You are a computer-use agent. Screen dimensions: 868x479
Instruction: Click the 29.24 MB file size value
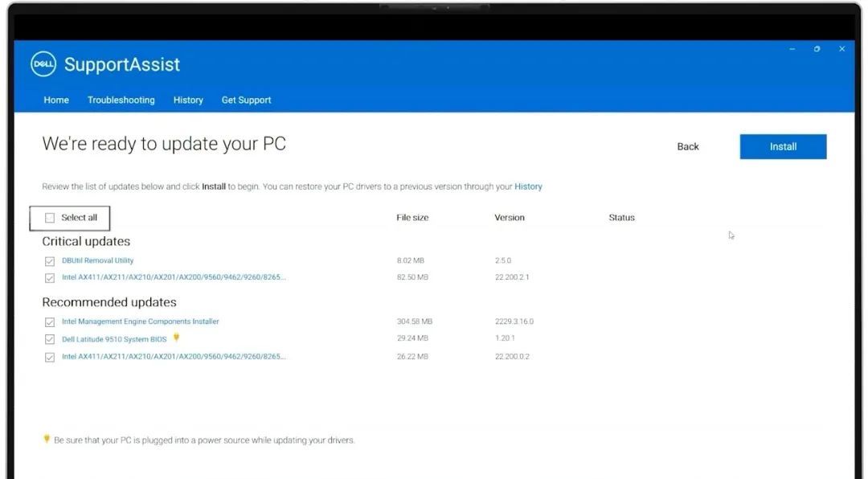click(412, 338)
